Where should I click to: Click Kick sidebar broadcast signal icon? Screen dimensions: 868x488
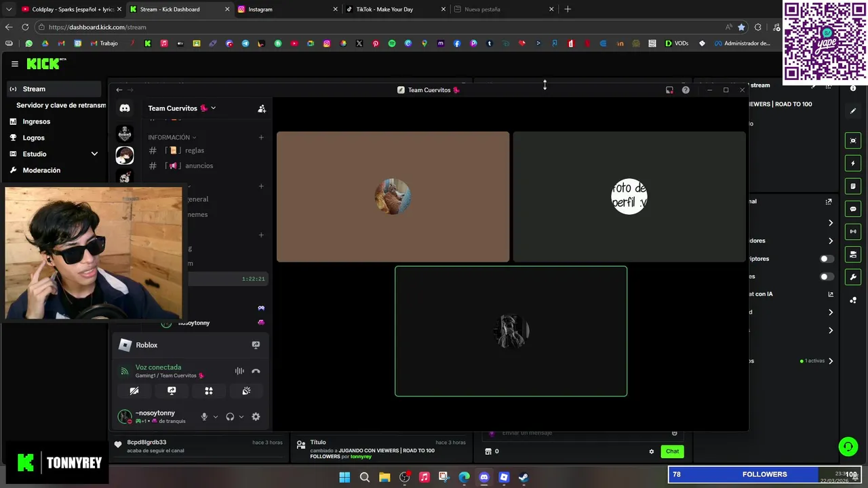[853, 231]
